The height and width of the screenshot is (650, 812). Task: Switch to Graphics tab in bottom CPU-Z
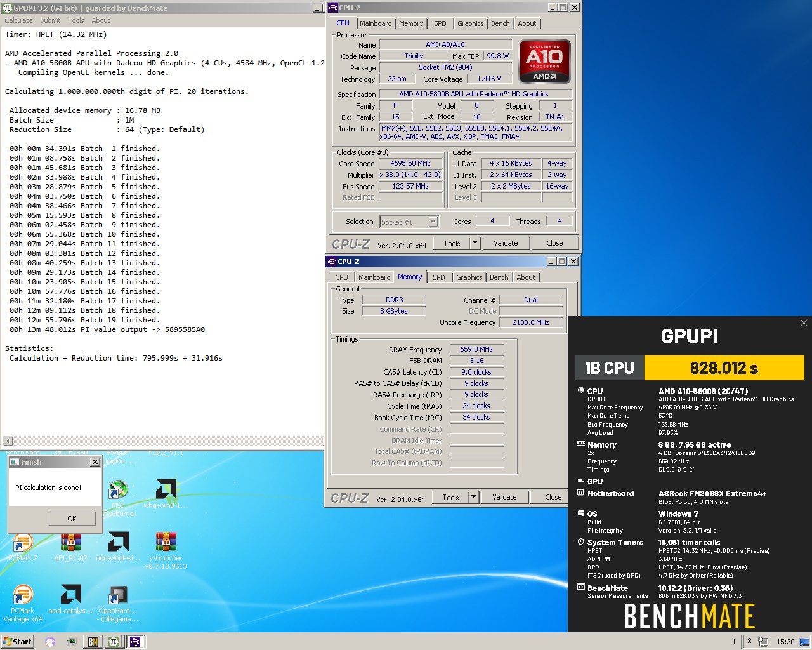469,277
